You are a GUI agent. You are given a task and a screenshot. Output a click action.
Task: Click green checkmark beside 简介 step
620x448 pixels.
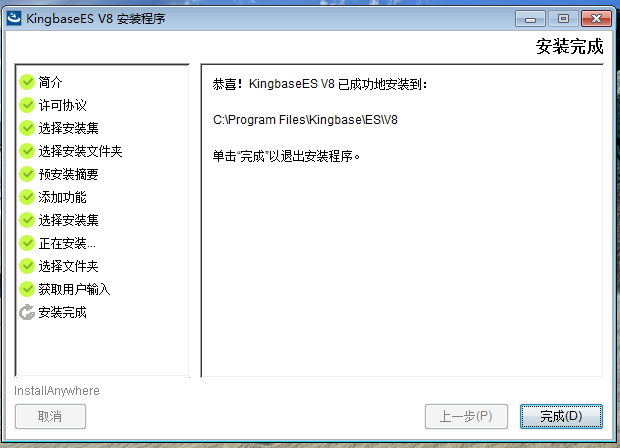pyautogui.click(x=27, y=82)
